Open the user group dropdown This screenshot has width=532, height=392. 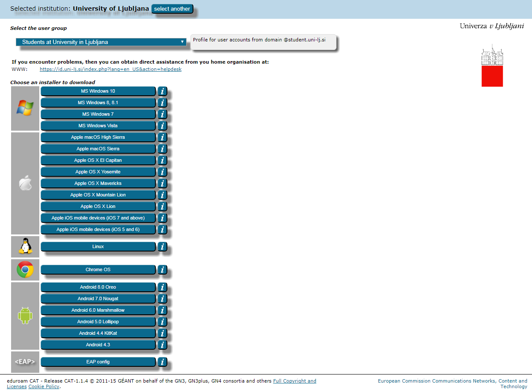[x=101, y=42]
